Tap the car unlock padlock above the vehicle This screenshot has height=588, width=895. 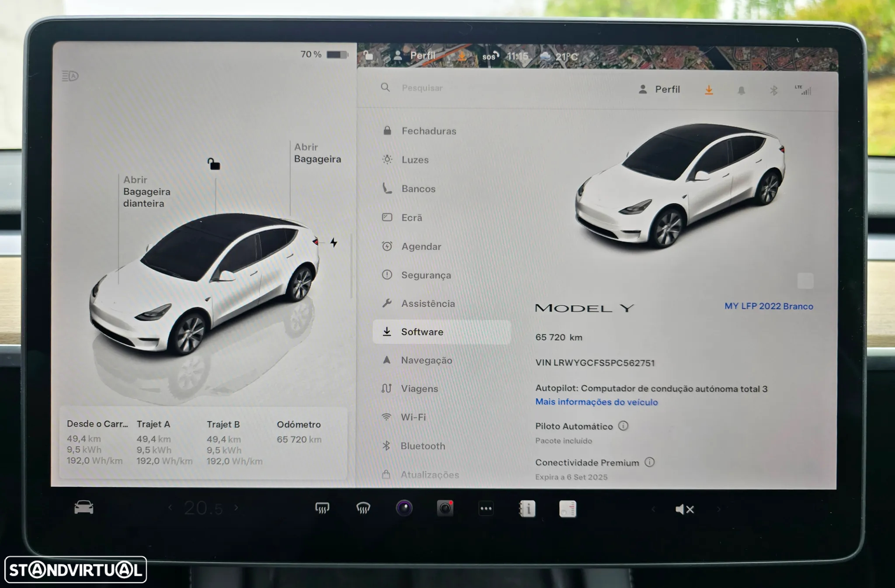coord(214,164)
